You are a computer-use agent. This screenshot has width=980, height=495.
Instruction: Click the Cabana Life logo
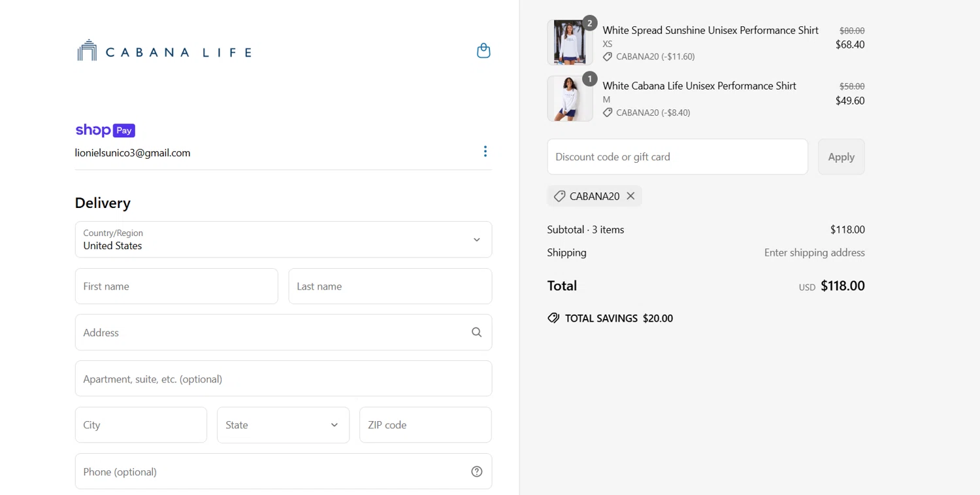(164, 51)
